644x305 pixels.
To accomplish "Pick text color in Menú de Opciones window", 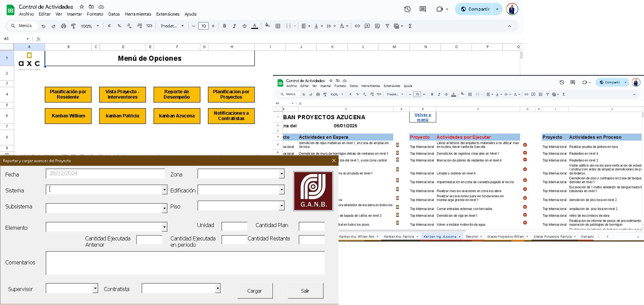I will click(x=255, y=26).
